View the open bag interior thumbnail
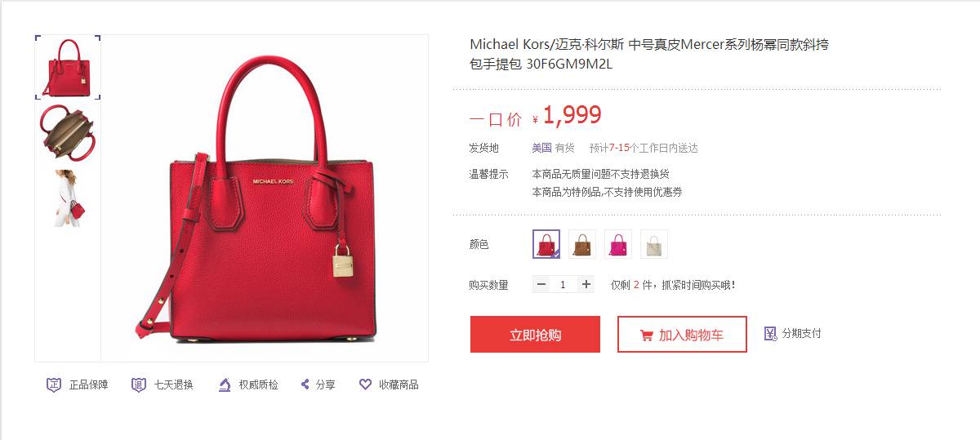Image resolution: width=980 pixels, height=440 pixels. 68,132
